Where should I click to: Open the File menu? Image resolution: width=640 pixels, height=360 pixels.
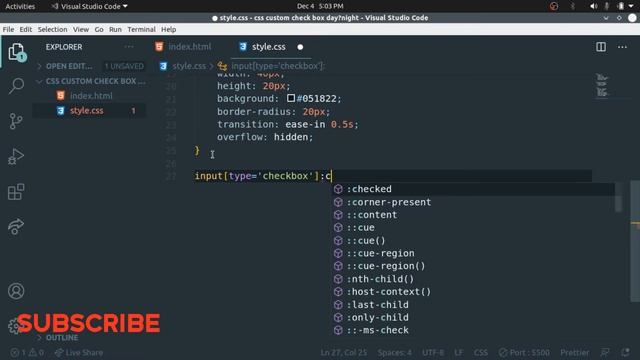click(x=8, y=29)
